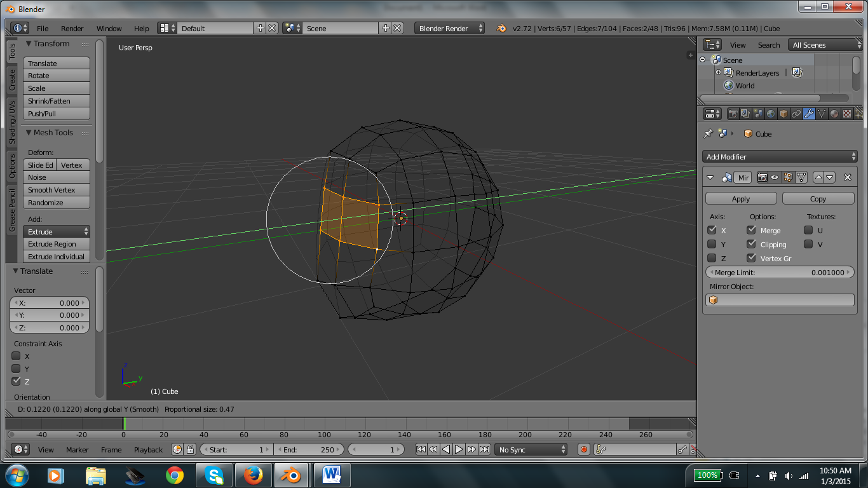The height and width of the screenshot is (488, 868).
Task: Enable the Z mirror axis checkbox
Action: click(712, 258)
